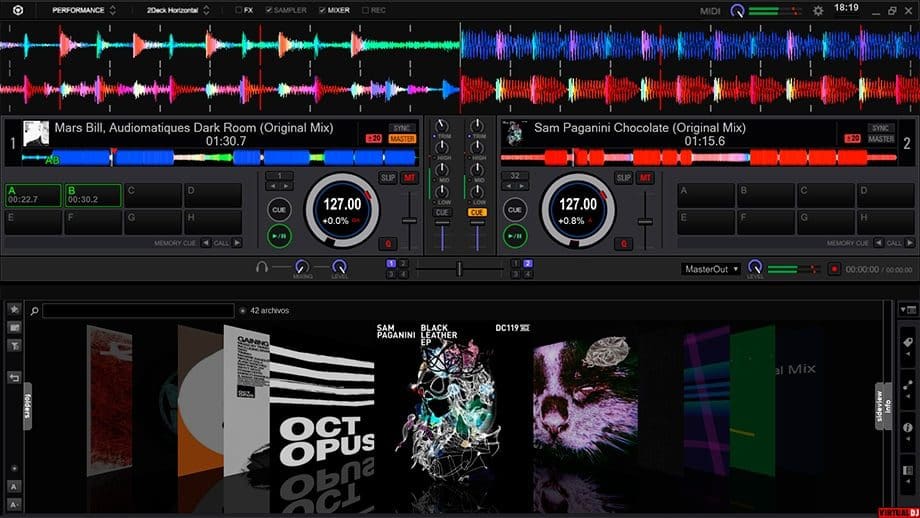Click the favorites star icon in browser sidebar

click(14, 309)
